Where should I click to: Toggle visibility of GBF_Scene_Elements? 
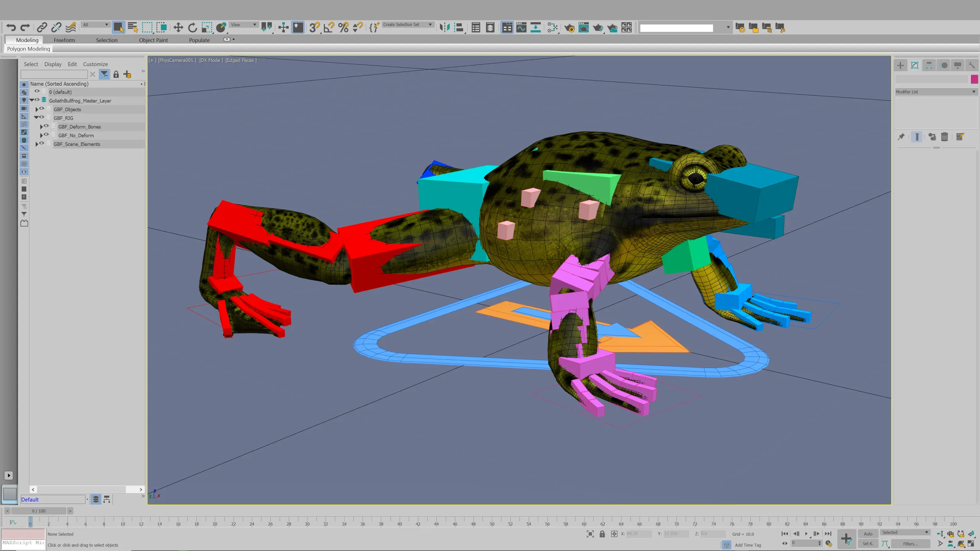coord(42,144)
